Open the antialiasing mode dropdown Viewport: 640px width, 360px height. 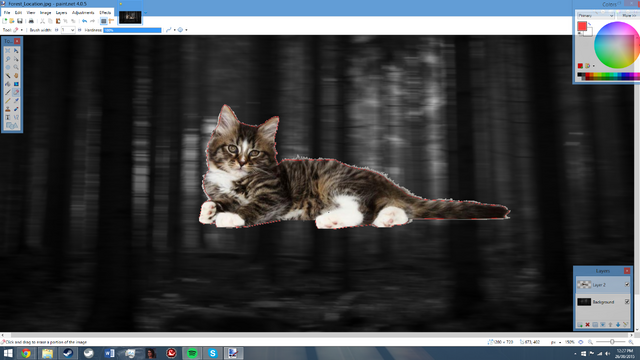point(174,30)
